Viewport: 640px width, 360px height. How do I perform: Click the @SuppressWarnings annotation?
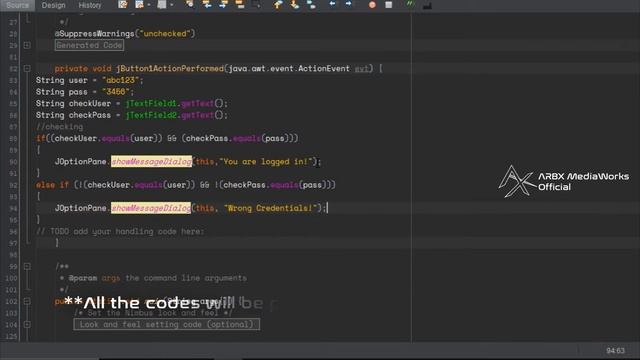click(x=125, y=34)
